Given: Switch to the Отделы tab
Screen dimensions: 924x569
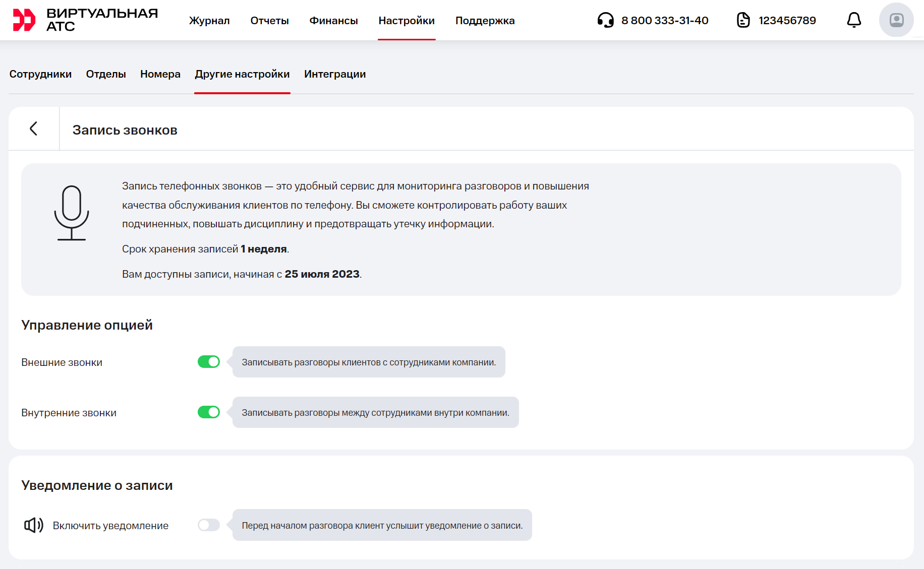Looking at the screenshot, I should (106, 74).
